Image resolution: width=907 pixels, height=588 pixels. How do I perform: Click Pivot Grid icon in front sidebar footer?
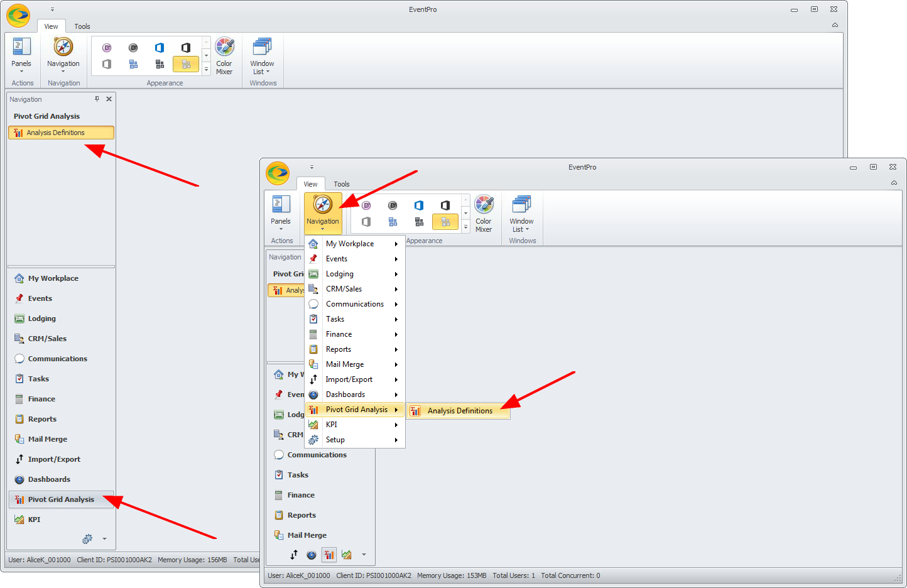click(329, 555)
